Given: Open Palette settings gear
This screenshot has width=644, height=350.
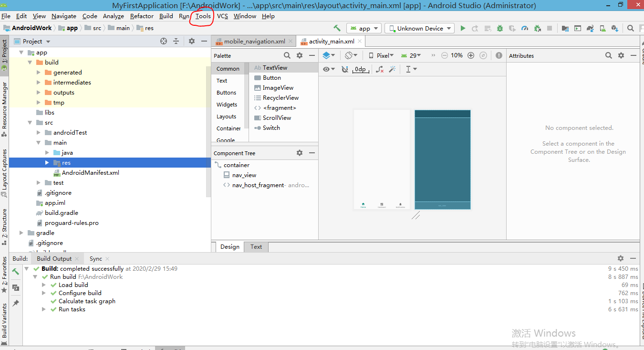Looking at the screenshot, I should pyautogui.click(x=300, y=55).
